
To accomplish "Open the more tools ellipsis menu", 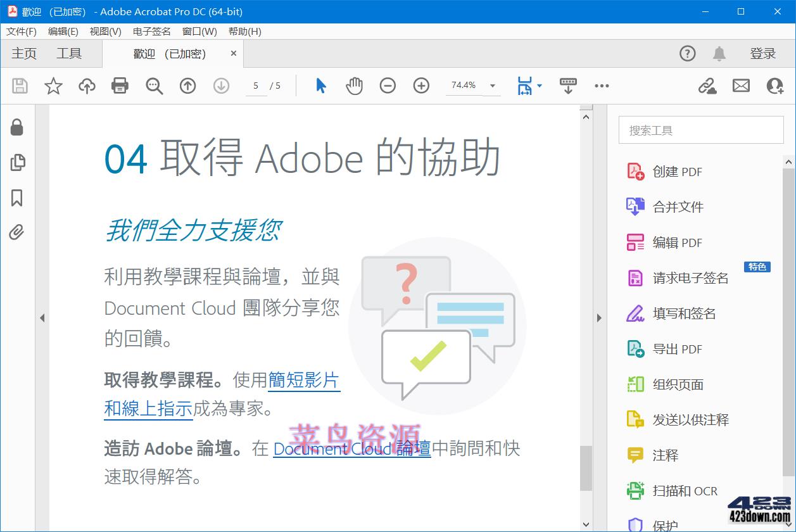I will [602, 85].
